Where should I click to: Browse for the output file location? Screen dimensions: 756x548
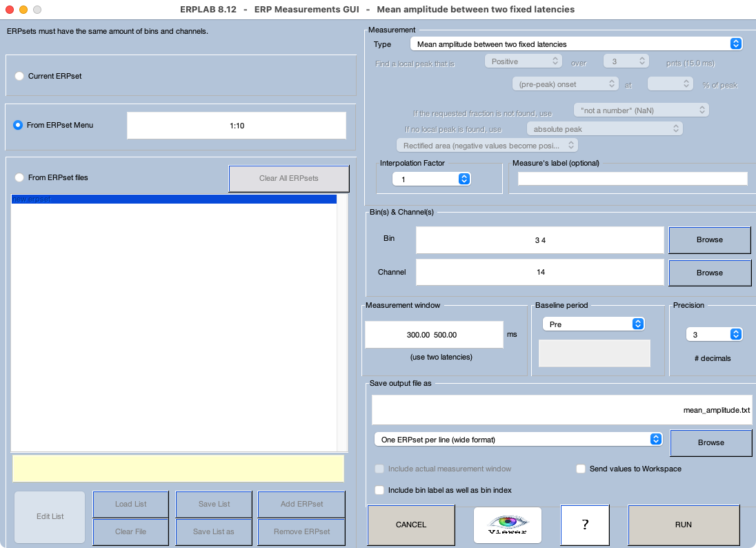coord(710,442)
